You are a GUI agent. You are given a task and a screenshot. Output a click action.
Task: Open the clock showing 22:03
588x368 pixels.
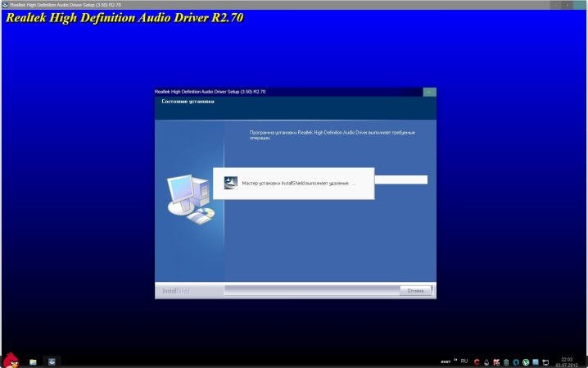tap(567, 362)
